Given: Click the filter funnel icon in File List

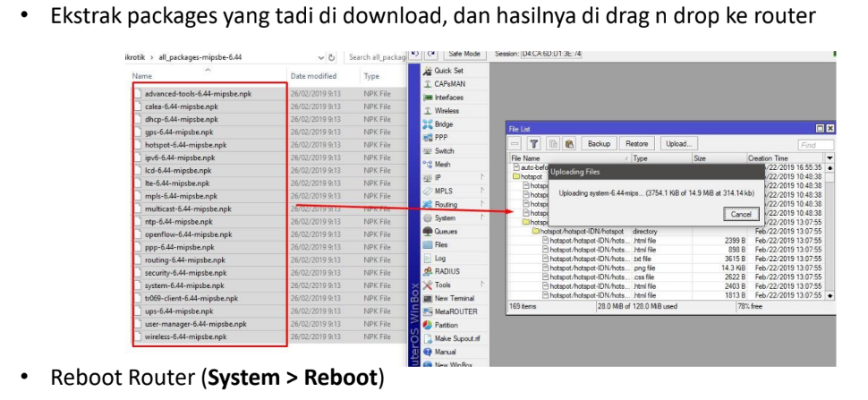Looking at the screenshot, I should point(533,144).
